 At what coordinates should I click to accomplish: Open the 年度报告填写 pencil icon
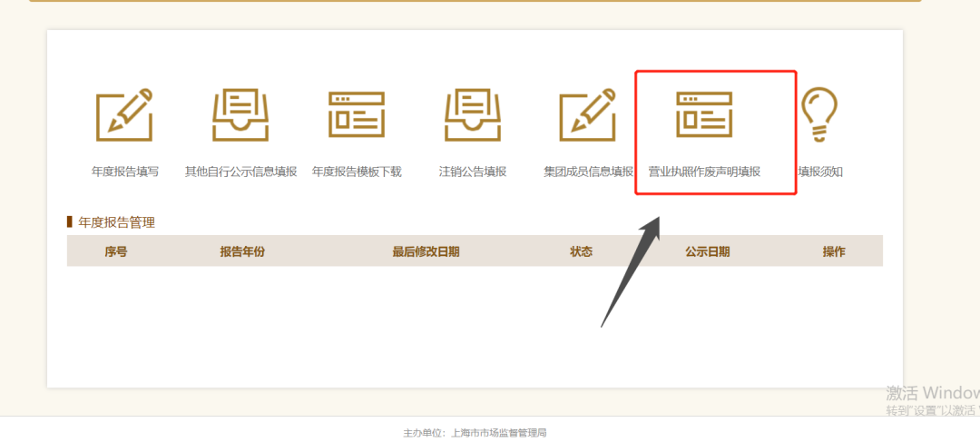pyautogui.click(x=124, y=114)
